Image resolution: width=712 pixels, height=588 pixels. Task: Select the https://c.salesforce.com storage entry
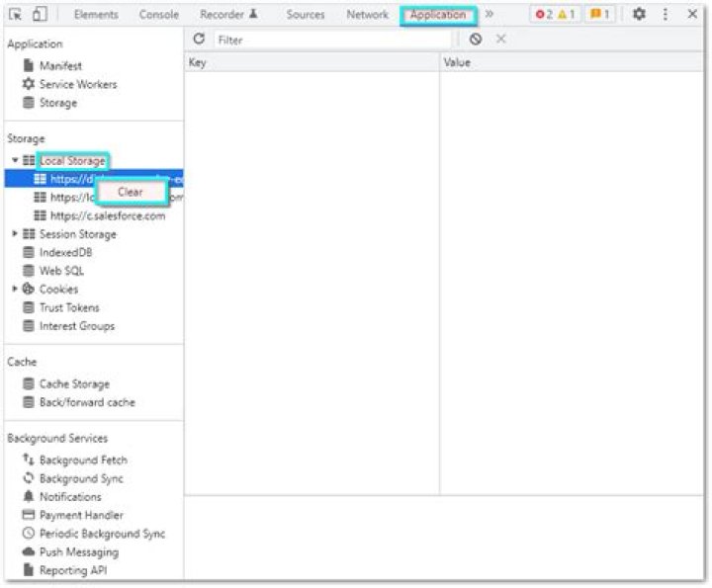(x=108, y=216)
